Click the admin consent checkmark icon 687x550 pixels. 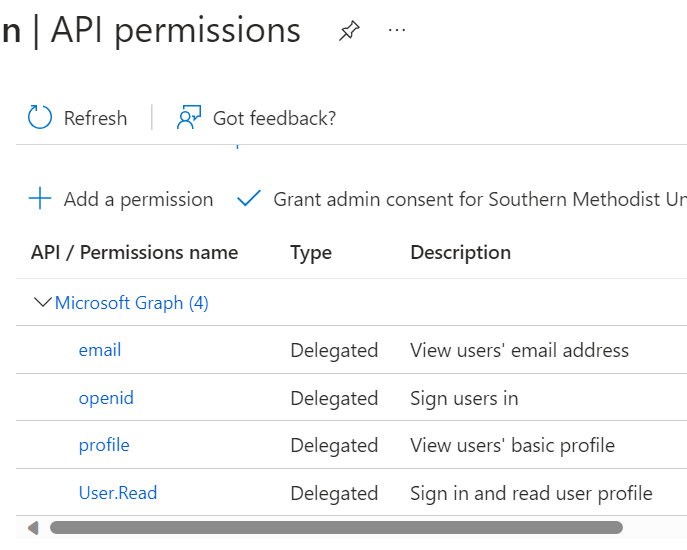249,198
